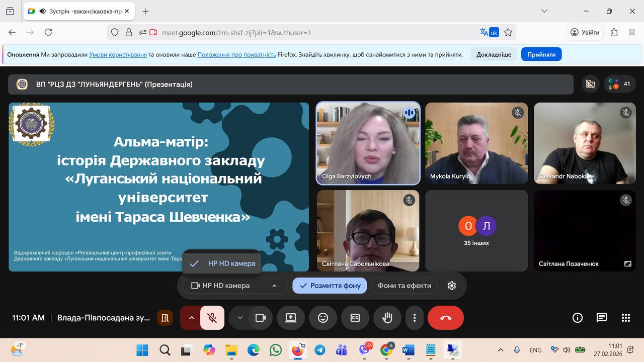Enable closed captions

(355, 318)
